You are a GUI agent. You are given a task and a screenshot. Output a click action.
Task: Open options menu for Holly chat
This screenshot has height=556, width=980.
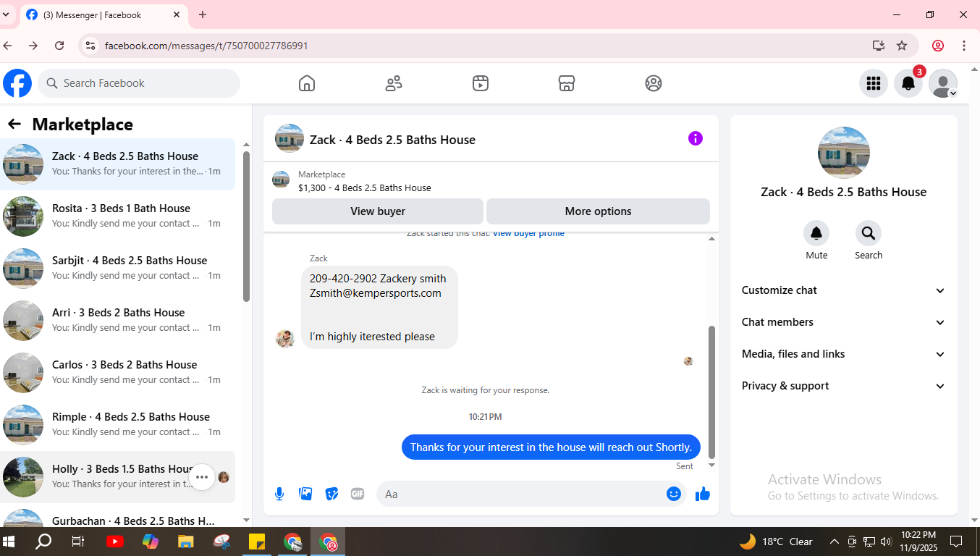coord(202,477)
